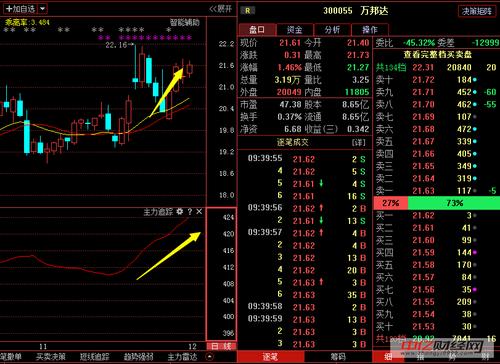Click the 总量 3.19万 value
Screen dimensions: 500x364
click(x=288, y=80)
